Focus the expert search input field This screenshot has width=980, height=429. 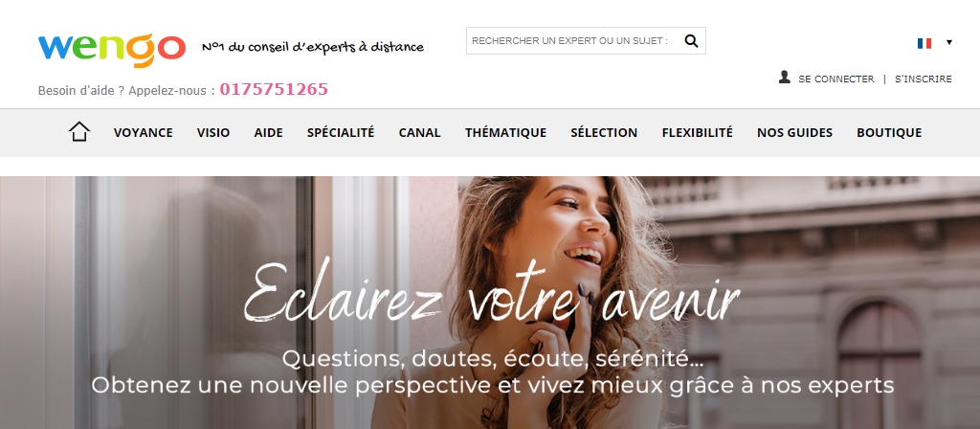(572, 40)
